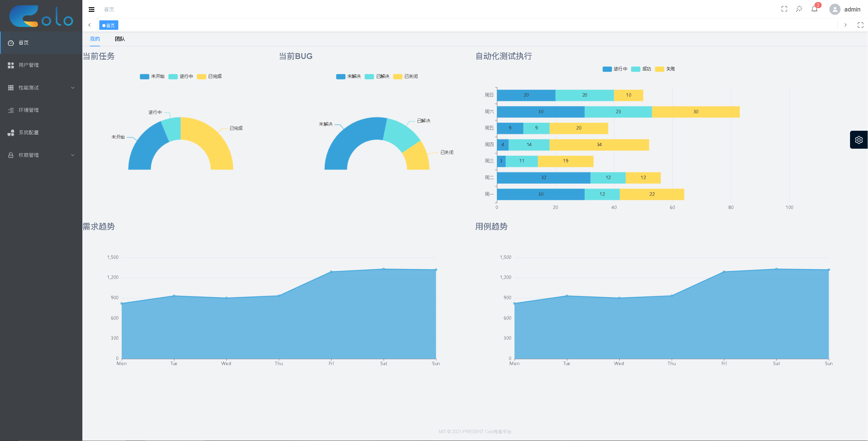This screenshot has width=868, height=441.
Task: Toggle 进行中 legend in 自动化测试执行 chart
Action: [615, 69]
